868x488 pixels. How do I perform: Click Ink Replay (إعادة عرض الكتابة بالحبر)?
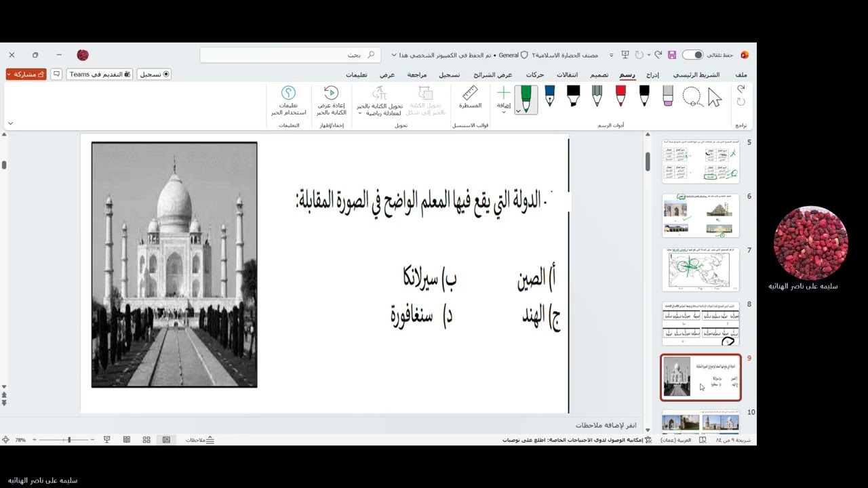tap(331, 100)
